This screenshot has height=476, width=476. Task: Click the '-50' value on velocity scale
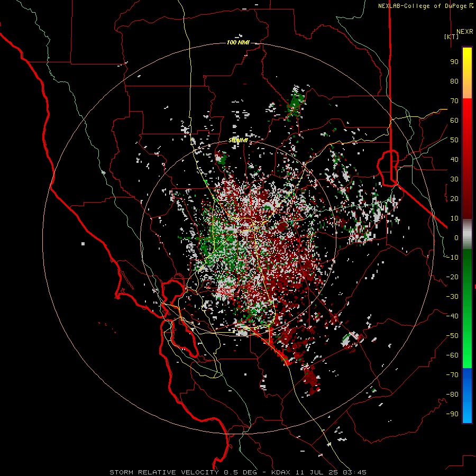click(x=452, y=336)
